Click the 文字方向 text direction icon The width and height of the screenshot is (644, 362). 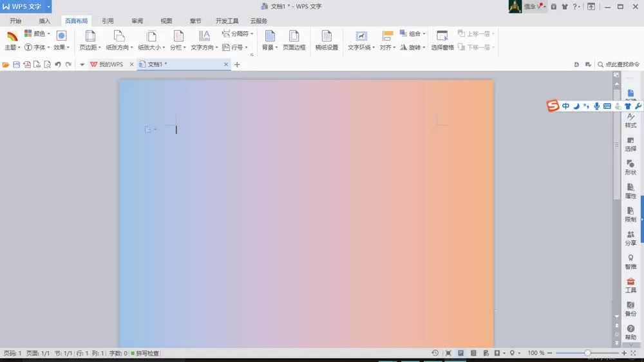click(x=204, y=36)
